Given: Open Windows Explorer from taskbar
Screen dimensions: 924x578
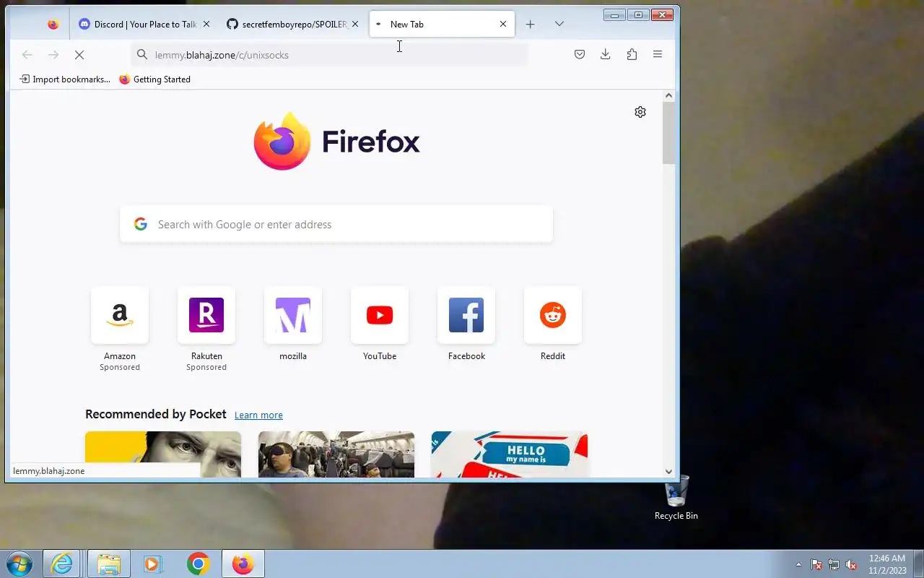Looking at the screenshot, I should pyautogui.click(x=108, y=564).
